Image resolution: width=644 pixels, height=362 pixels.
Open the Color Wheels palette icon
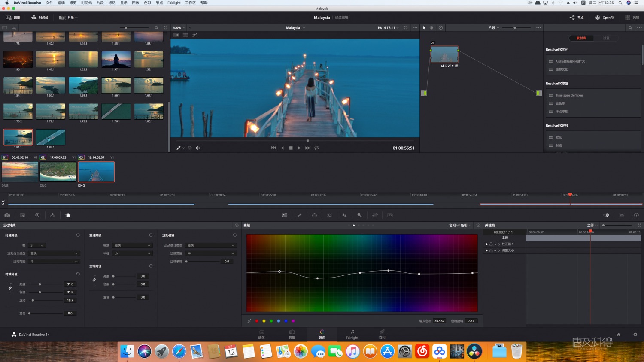tap(37, 215)
